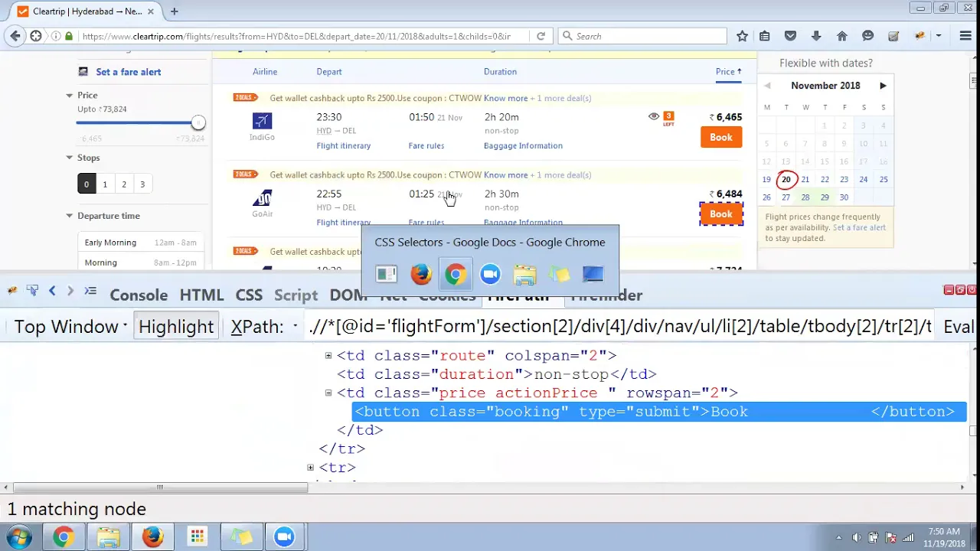Viewport: 980px width, 551px height.
Task: Select the 0 stops filter
Action: [x=87, y=184]
